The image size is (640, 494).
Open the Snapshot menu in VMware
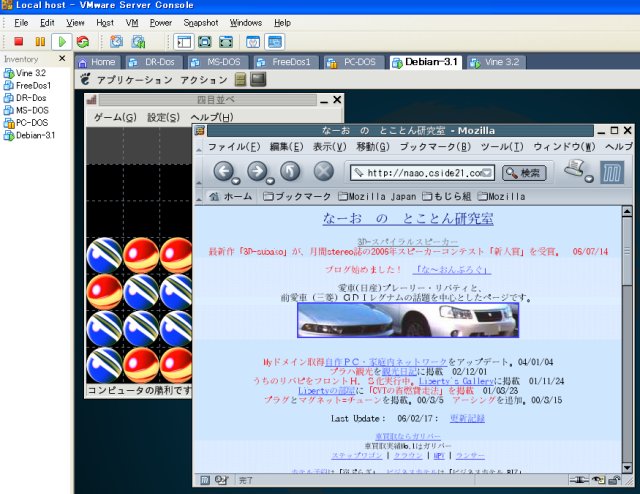[x=200, y=22]
